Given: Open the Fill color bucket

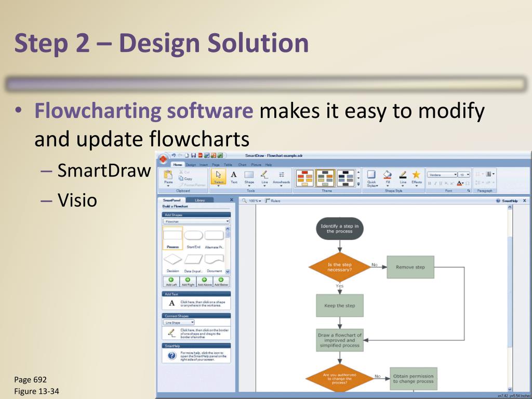Looking at the screenshot, I should coord(388,178).
